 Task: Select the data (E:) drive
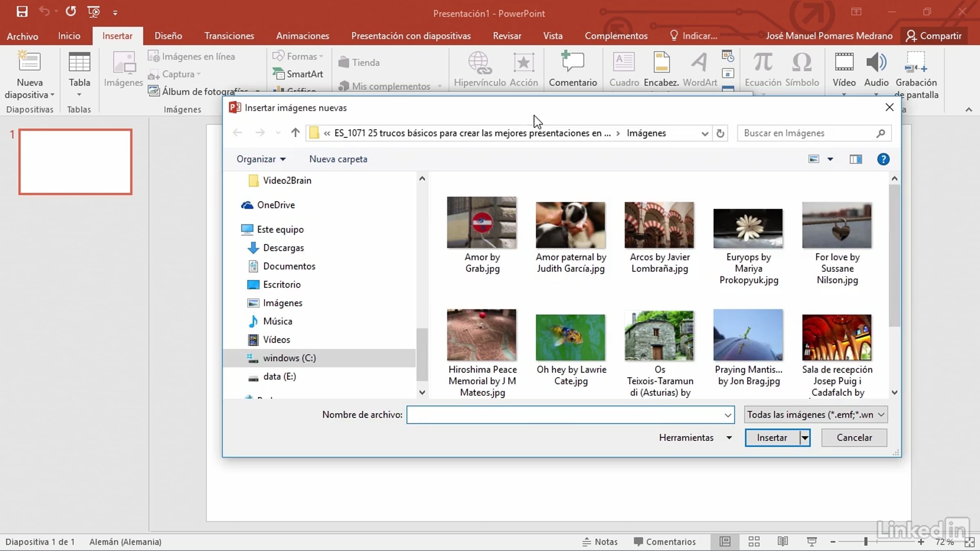(272, 376)
